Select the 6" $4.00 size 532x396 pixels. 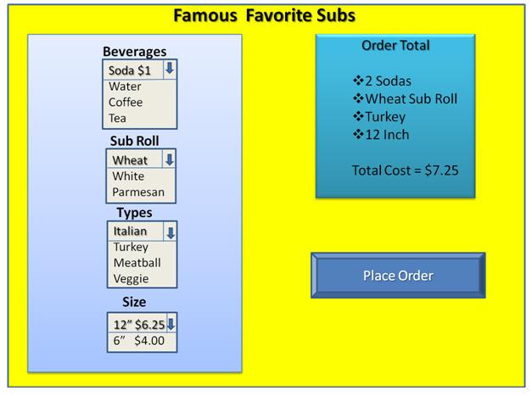[141, 341]
